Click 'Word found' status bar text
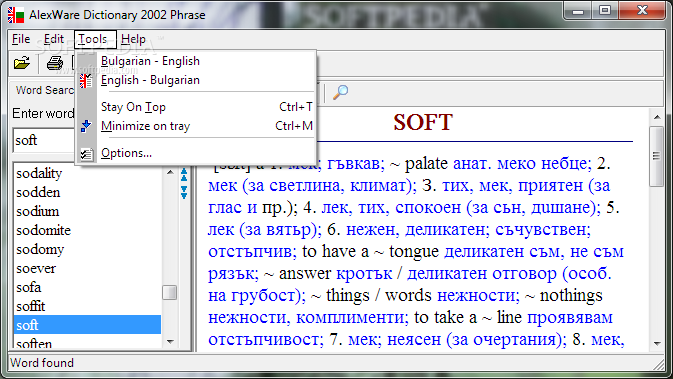Image resolution: width=673 pixels, height=379 pixels. point(42,363)
